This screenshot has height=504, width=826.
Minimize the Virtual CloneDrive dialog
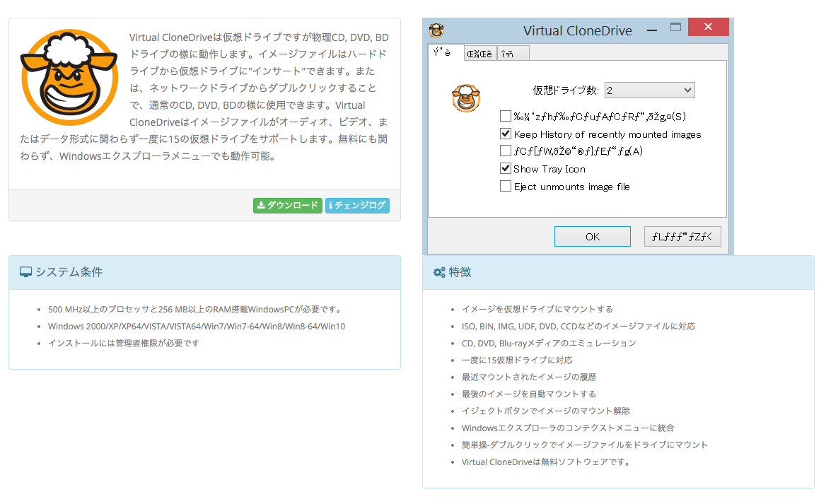pos(652,30)
